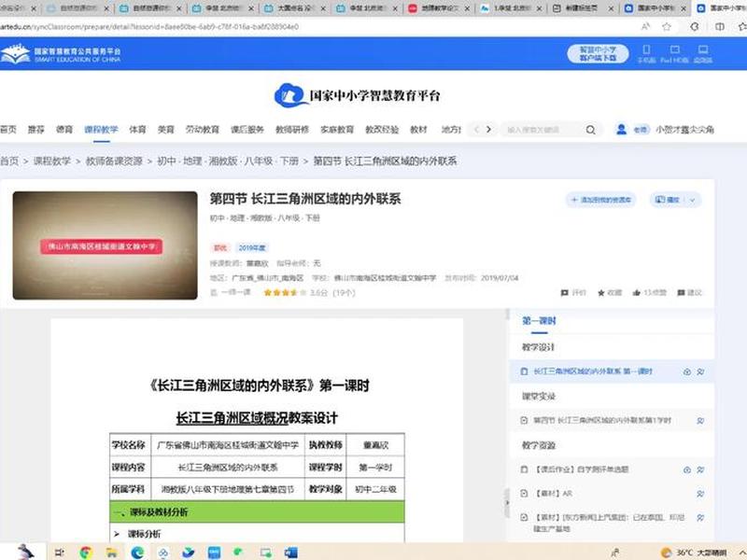Click the browser address bar URL

(149, 27)
